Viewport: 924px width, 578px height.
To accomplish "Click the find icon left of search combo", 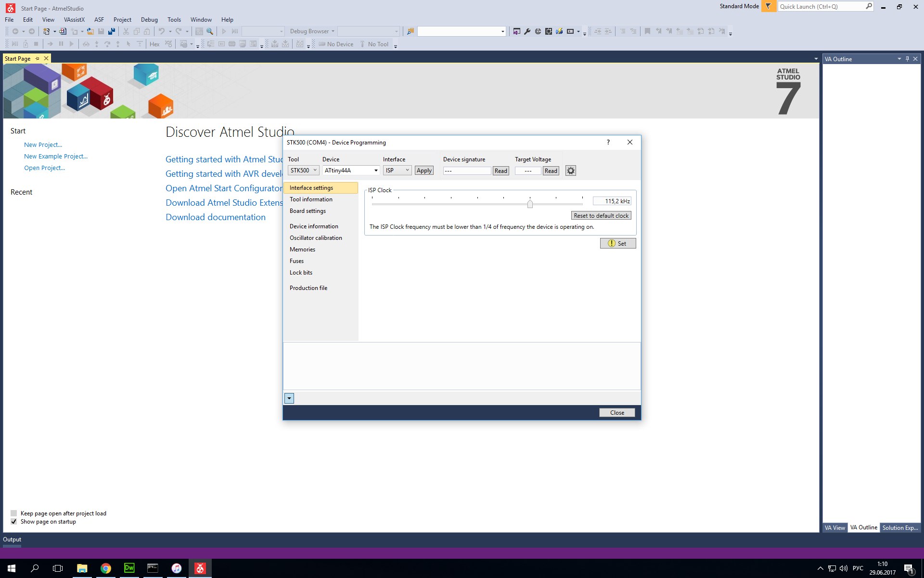I will 411,31.
